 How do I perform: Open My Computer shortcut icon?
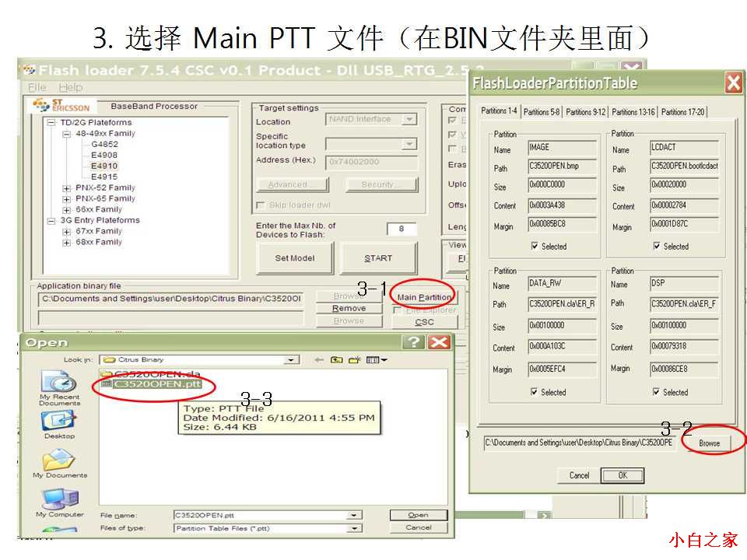tap(60, 503)
